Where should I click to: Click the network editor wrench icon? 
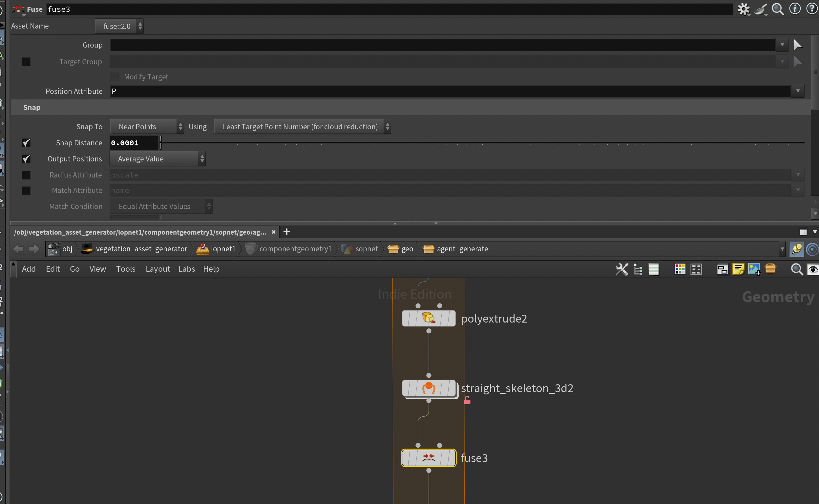click(x=622, y=269)
